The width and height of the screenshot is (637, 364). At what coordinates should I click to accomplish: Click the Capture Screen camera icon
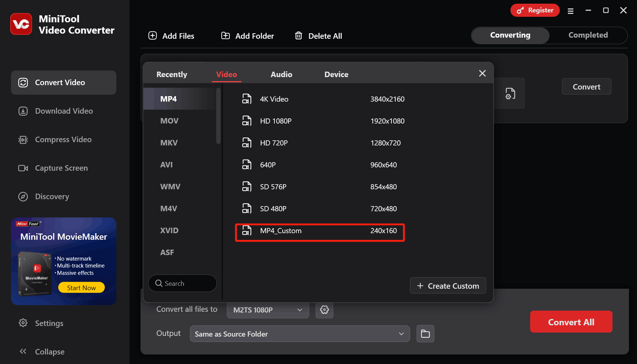pyautogui.click(x=23, y=168)
